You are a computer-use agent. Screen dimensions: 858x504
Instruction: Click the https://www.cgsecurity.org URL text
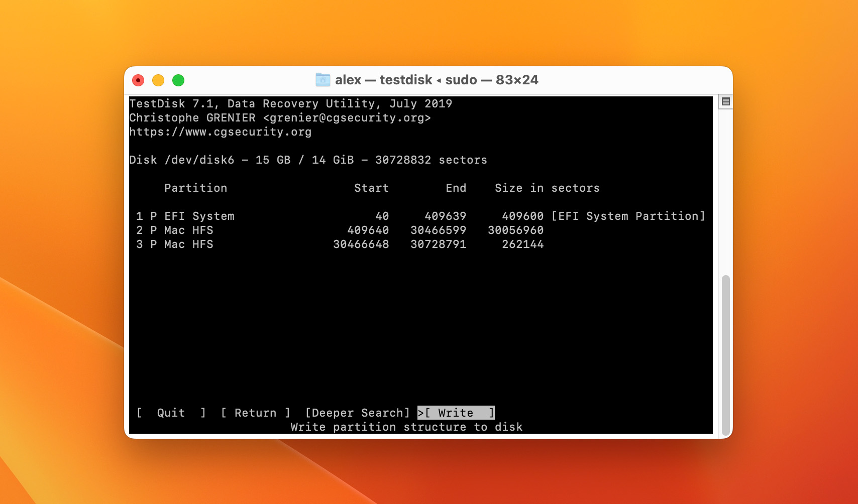[x=220, y=132]
